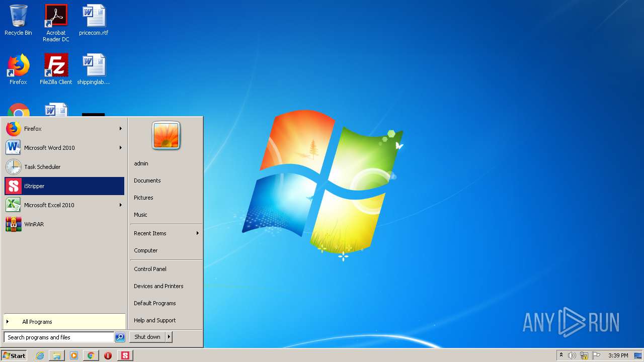This screenshot has width=644, height=362.
Task: Launch Windows Media Player from taskbar
Action: coord(74,355)
